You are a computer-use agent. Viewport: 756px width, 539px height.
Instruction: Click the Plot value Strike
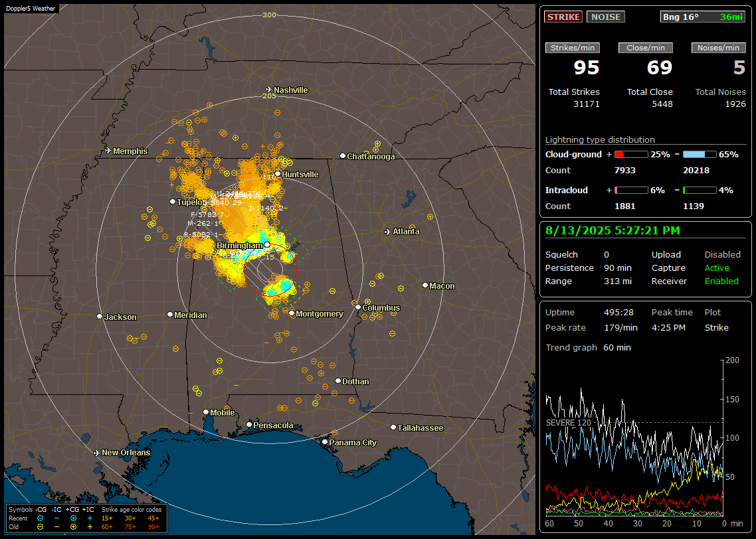pyautogui.click(x=716, y=327)
